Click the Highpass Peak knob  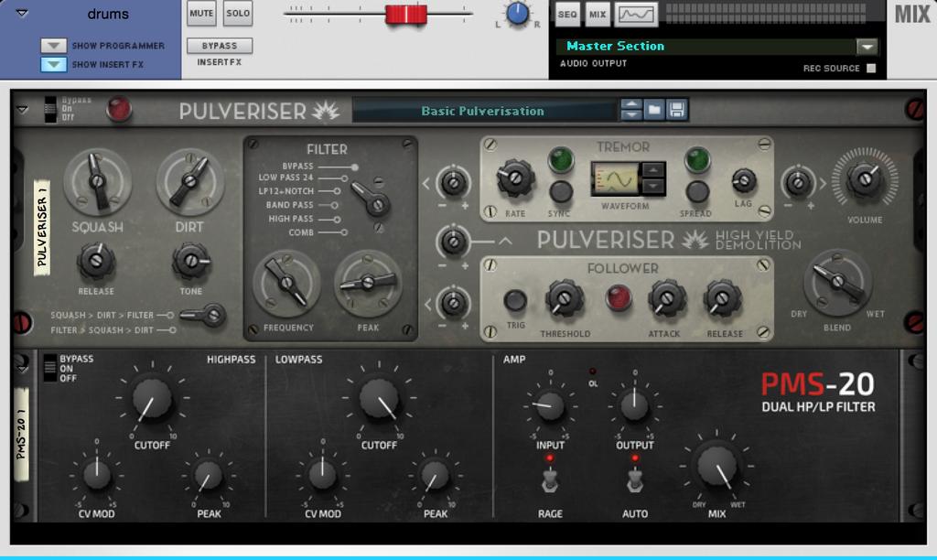tap(208, 475)
